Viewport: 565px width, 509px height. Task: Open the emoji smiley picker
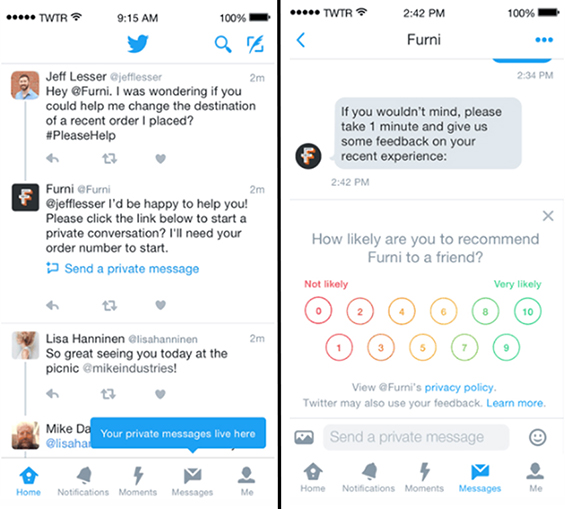(537, 437)
